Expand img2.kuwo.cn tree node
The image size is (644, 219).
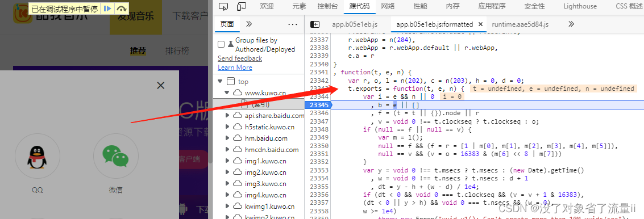(x=227, y=172)
